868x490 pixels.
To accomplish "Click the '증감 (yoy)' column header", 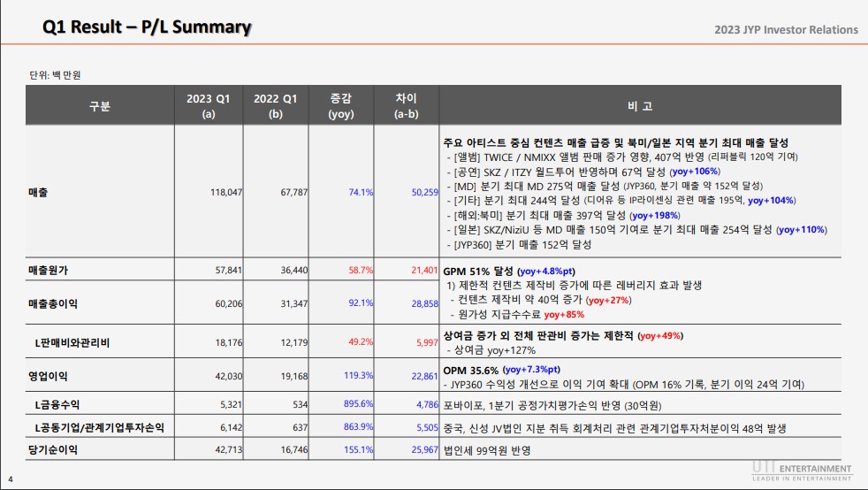I will 341,106.
